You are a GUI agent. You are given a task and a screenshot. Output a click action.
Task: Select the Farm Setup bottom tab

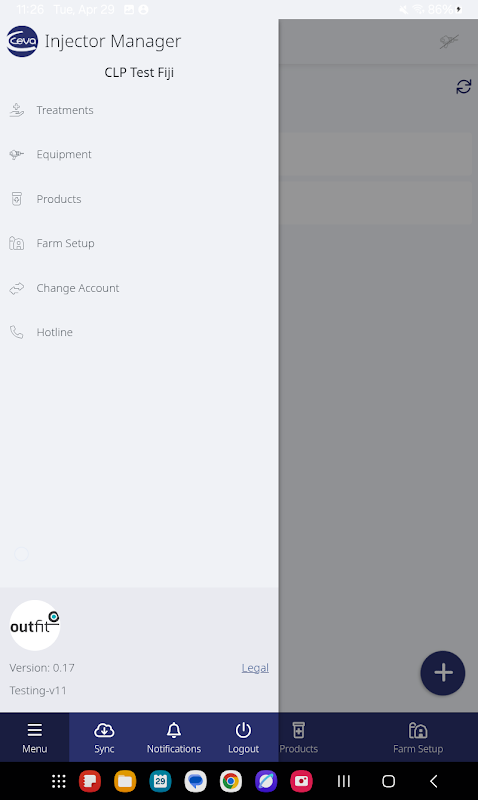click(x=418, y=738)
